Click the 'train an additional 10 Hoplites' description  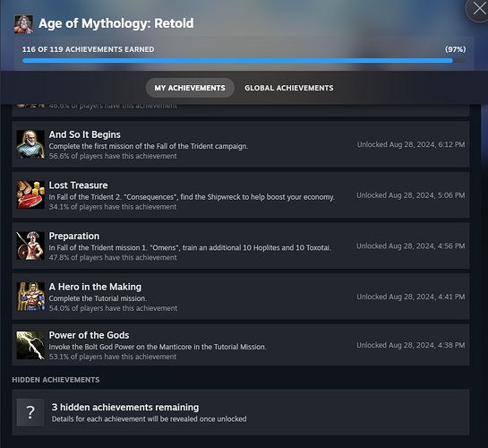tap(190, 248)
